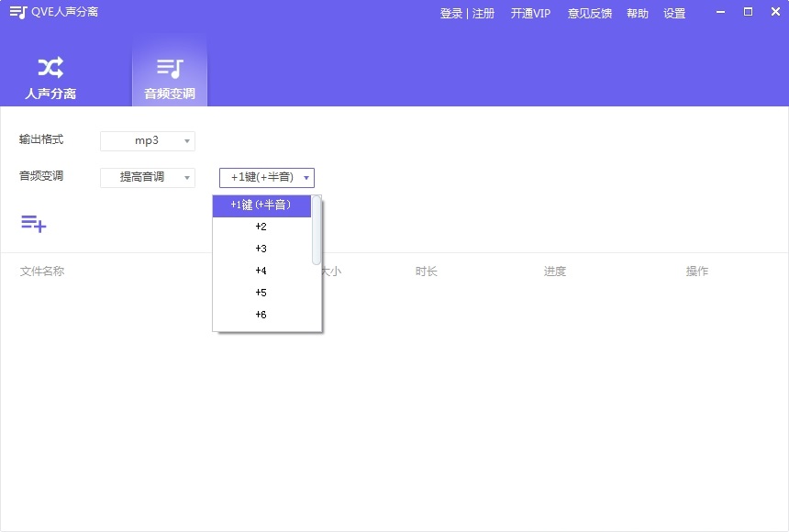
Task: Click the add-files-to-list icon
Action: [33, 223]
